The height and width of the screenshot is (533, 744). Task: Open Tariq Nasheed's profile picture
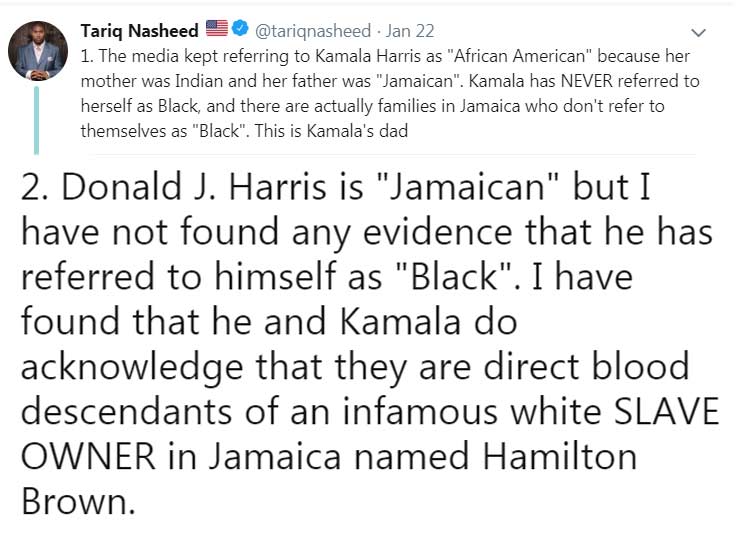pos(37,51)
